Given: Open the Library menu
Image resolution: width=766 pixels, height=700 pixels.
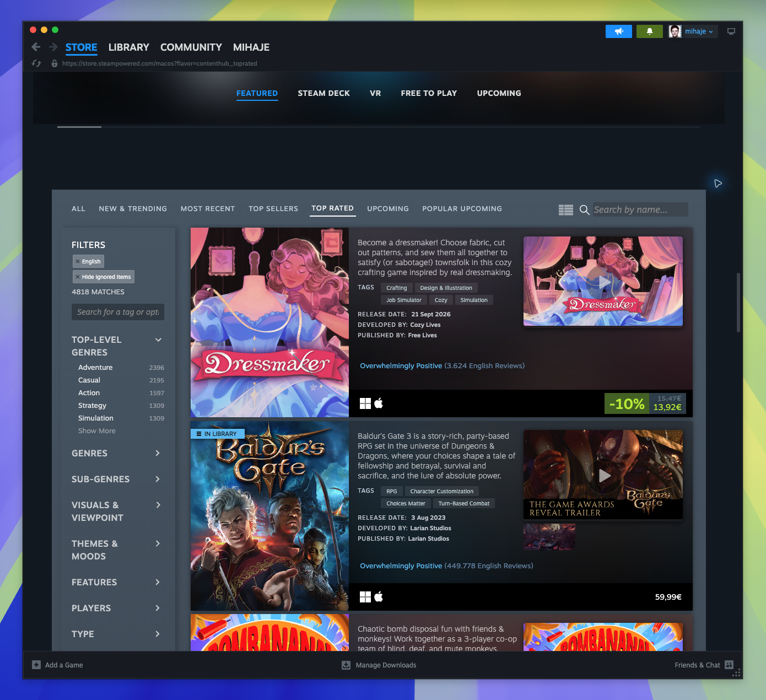Looking at the screenshot, I should tap(129, 47).
